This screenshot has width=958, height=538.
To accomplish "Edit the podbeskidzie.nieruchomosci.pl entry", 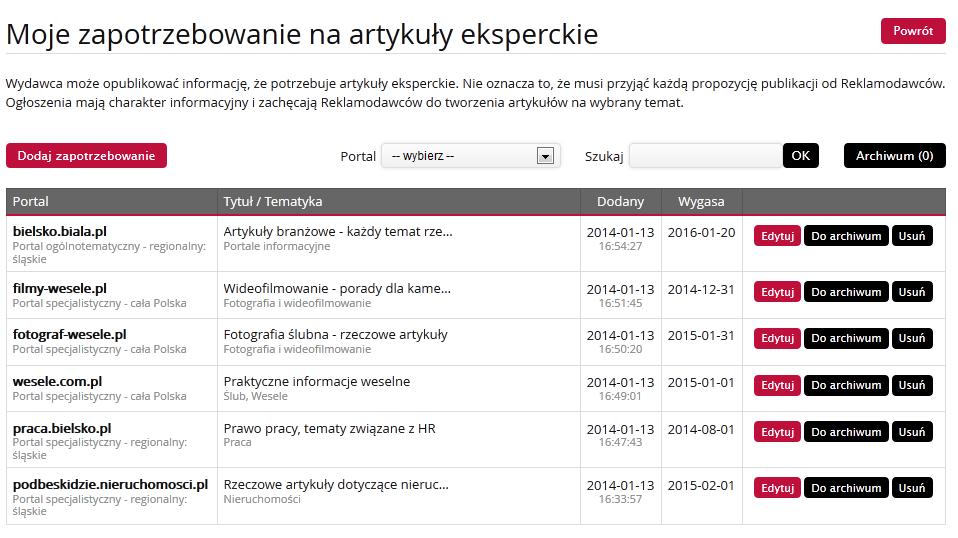I will [x=777, y=488].
